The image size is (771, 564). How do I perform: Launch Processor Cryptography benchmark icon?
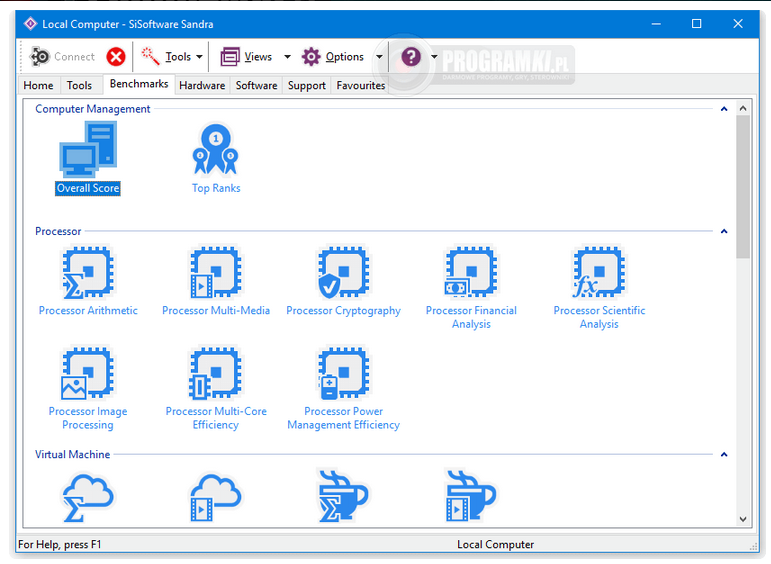(343, 273)
